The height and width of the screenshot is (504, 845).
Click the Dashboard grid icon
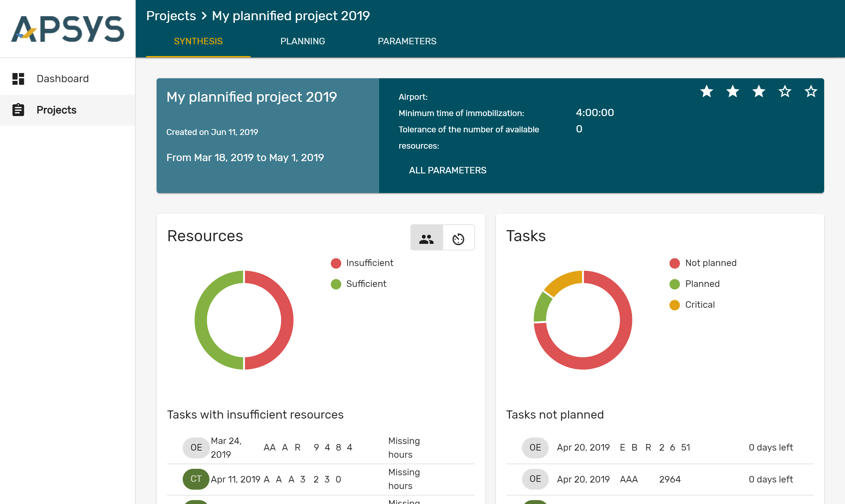click(x=18, y=79)
